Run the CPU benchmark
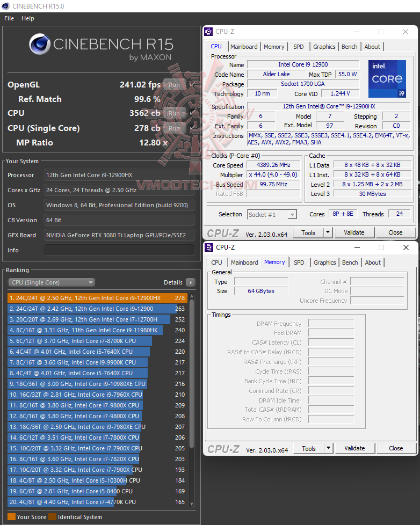 click(174, 113)
